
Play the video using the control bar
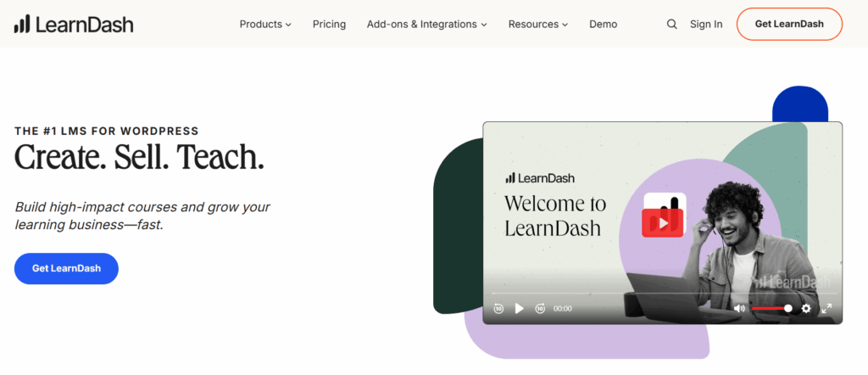tap(520, 309)
